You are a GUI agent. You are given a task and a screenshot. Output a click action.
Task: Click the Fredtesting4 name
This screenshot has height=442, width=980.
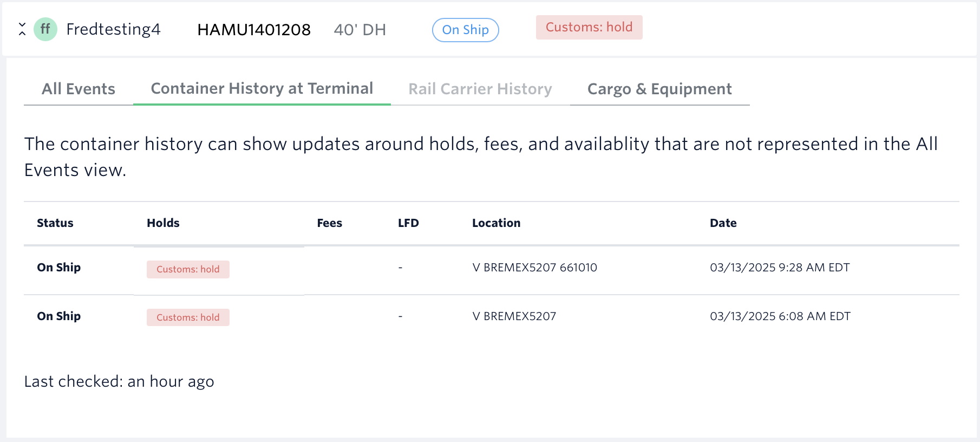(x=113, y=29)
